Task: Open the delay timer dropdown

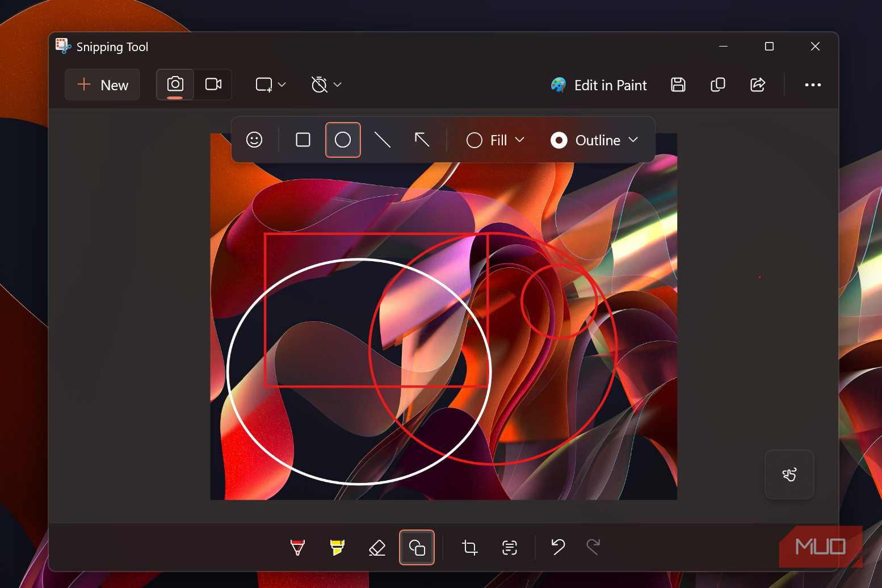Action: (x=326, y=85)
